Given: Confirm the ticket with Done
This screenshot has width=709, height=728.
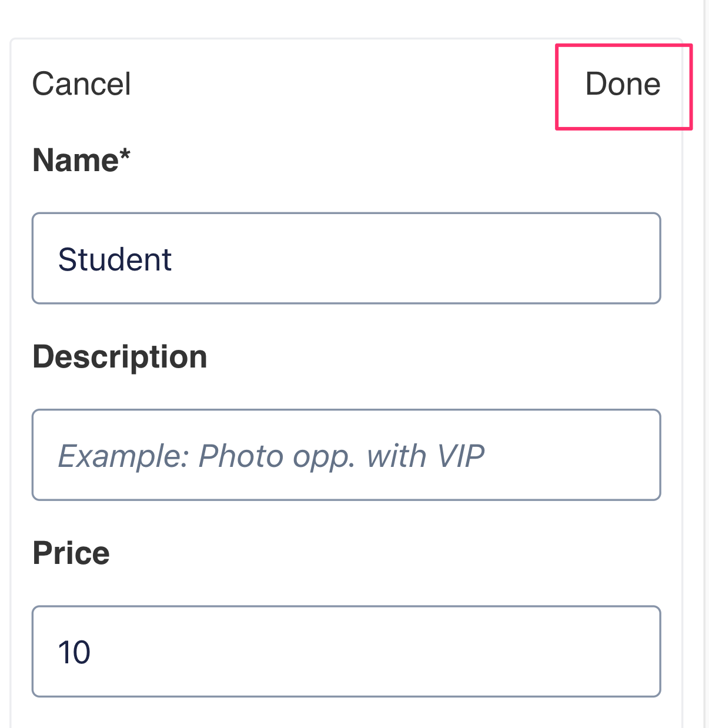Looking at the screenshot, I should (x=623, y=84).
